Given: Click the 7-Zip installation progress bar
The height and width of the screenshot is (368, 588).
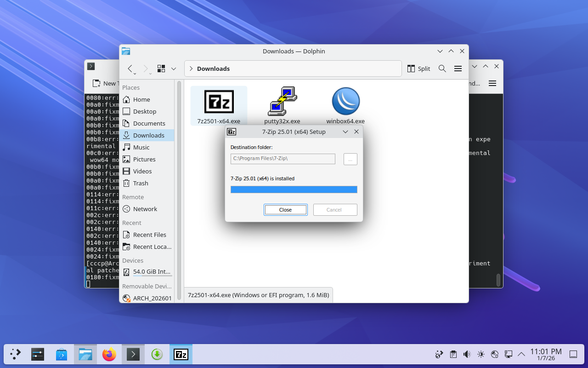Looking at the screenshot, I should [x=294, y=190].
